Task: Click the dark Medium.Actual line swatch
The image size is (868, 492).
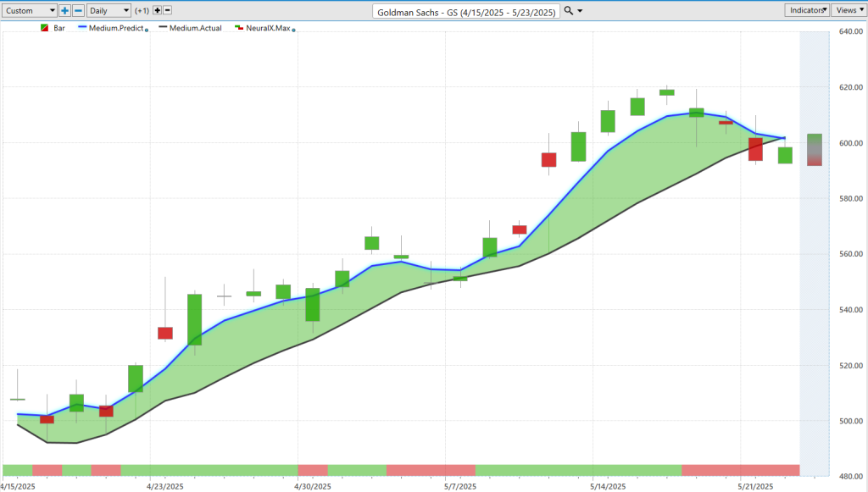Action: [x=163, y=26]
